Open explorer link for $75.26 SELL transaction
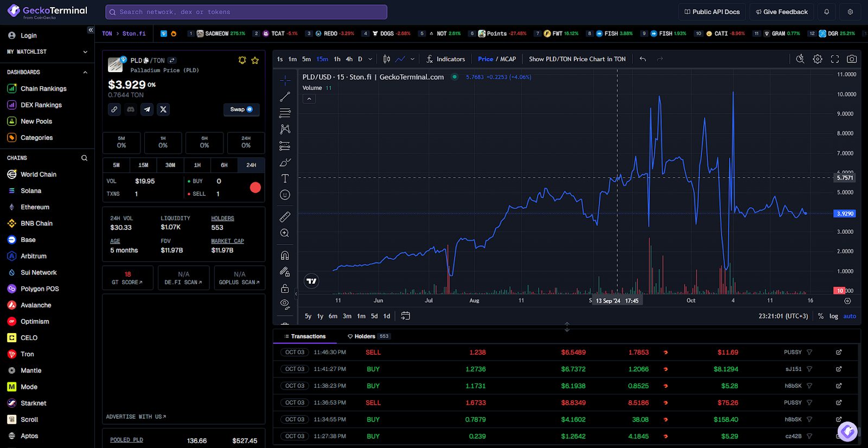Screen dimensions: 868x448 pyautogui.click(x=839, y=403)
